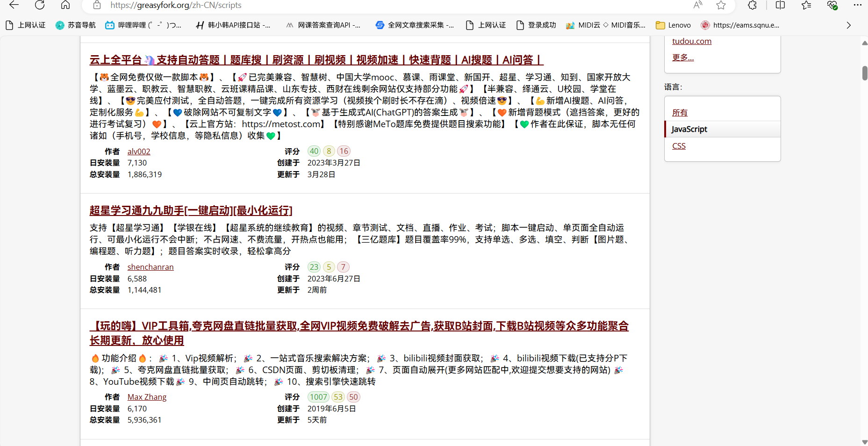868x446 pixels.
Task: Open the browser extensions puzzle icon
Action: [752, 5]
